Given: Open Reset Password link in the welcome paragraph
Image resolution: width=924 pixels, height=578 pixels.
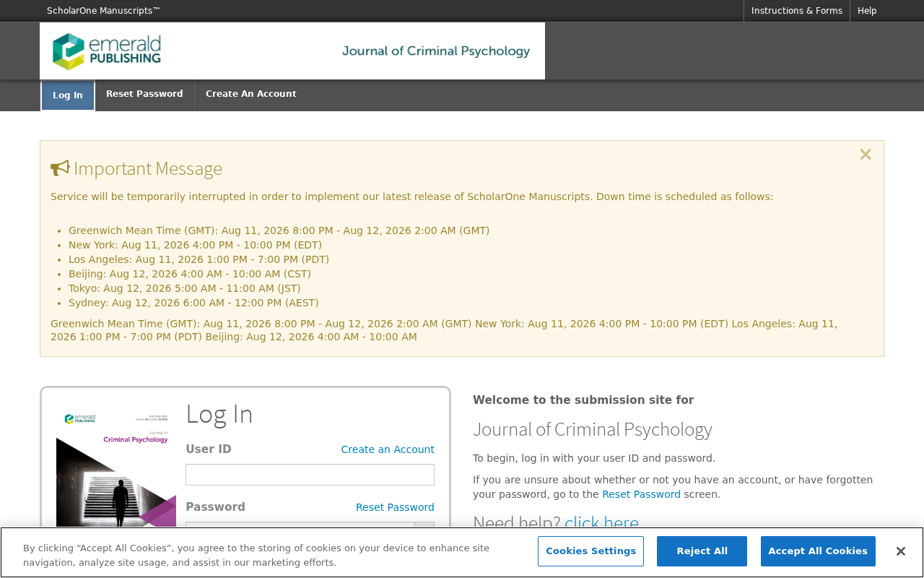Looking at the screenshot, I should click(x=641, y=494).
